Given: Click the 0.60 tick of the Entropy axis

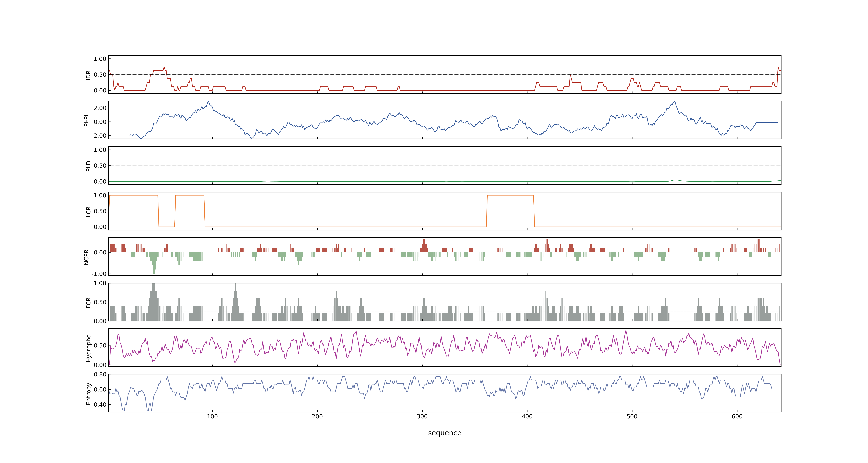Looking at the screenshot, I should pyautogui.click(x=100, y=390).
